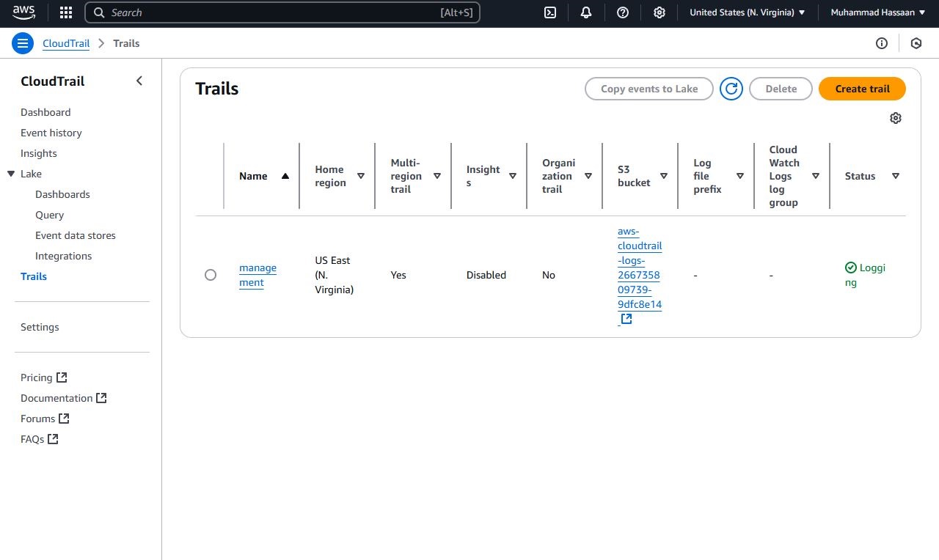The image size is (939, 560).
Task: Click the Documentation external link icon
Action: [101, 398]
